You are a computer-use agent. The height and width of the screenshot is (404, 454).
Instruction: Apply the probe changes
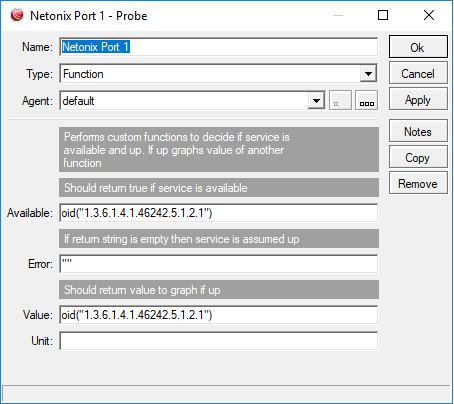[418, 99]
